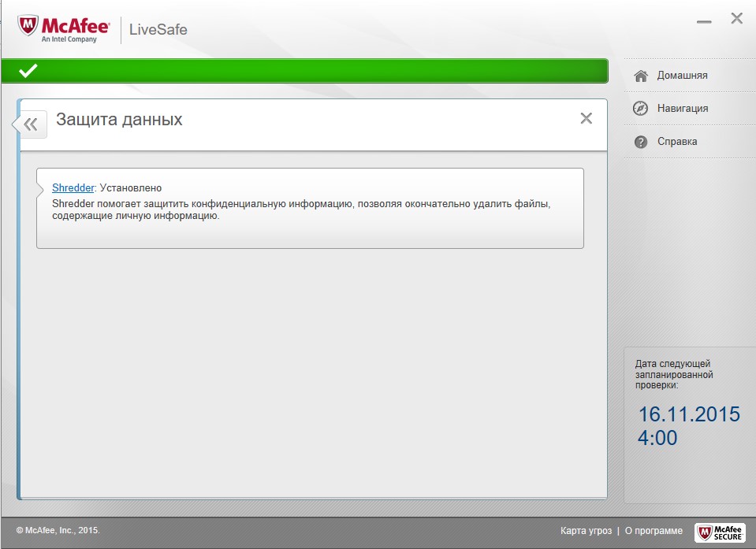The height and width of the screenshot is (549, 756).
Task: Click the LiveSafe product title
Action: (158, 29)
